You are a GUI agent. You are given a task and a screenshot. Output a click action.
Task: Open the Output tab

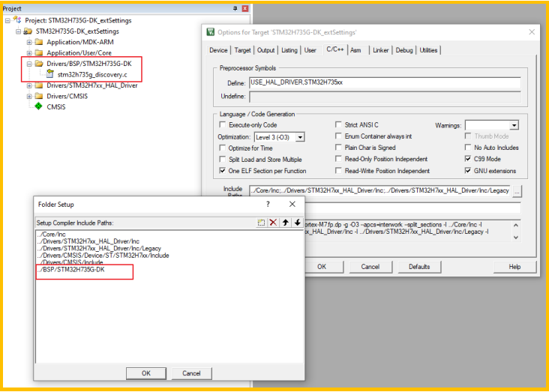(265, 50)
